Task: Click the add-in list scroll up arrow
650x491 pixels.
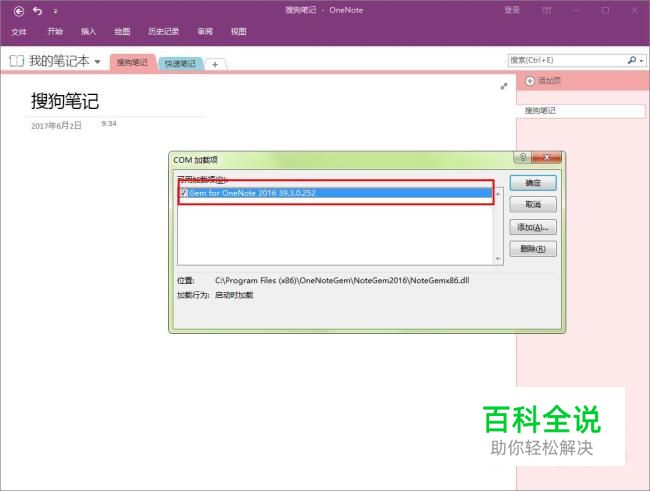Action: [x=498, y=194]
